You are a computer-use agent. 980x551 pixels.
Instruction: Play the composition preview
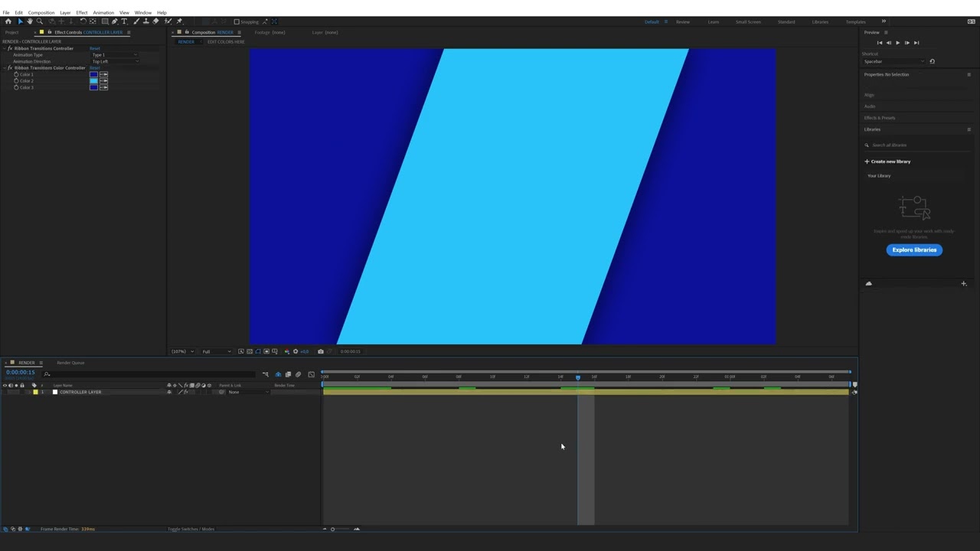[x=897, y=43]
